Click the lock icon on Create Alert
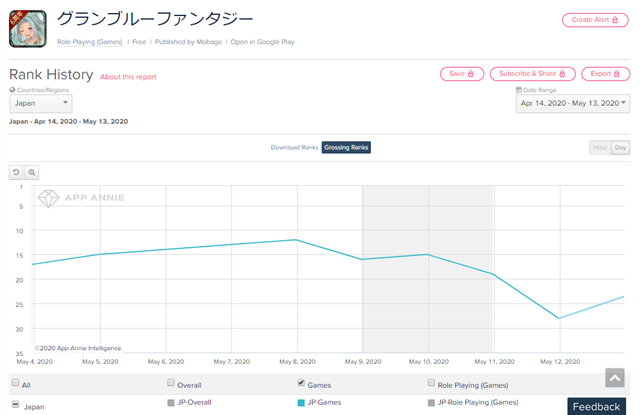 coord(615,20)
